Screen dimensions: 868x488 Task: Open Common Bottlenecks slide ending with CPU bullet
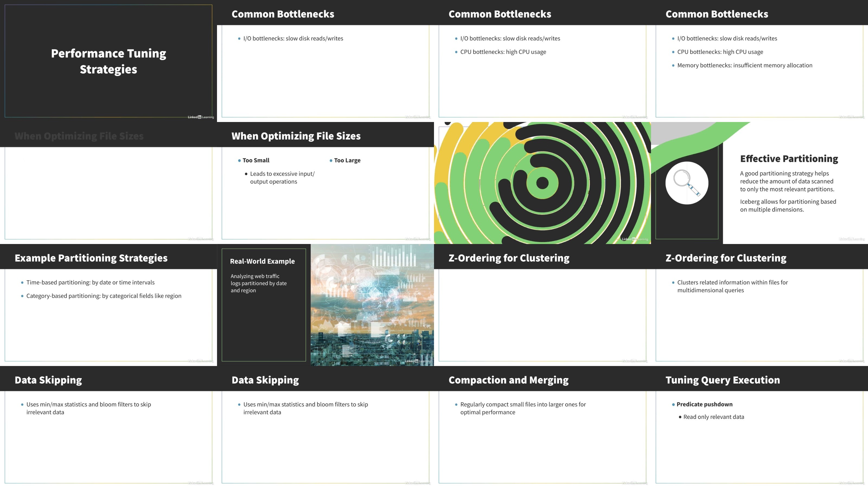click(x=542, y=61)
